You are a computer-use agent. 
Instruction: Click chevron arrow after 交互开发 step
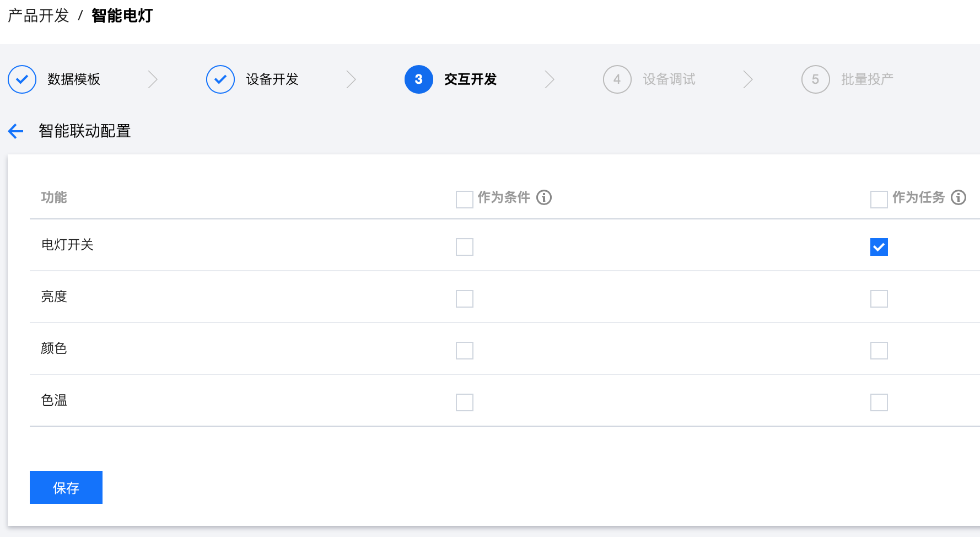[x=550, y=79]
